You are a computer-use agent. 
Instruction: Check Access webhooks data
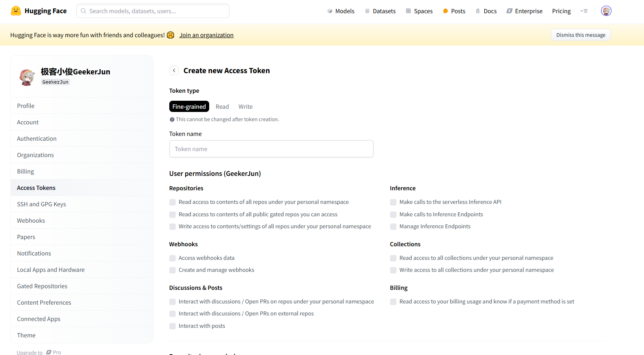pos(172,258)
